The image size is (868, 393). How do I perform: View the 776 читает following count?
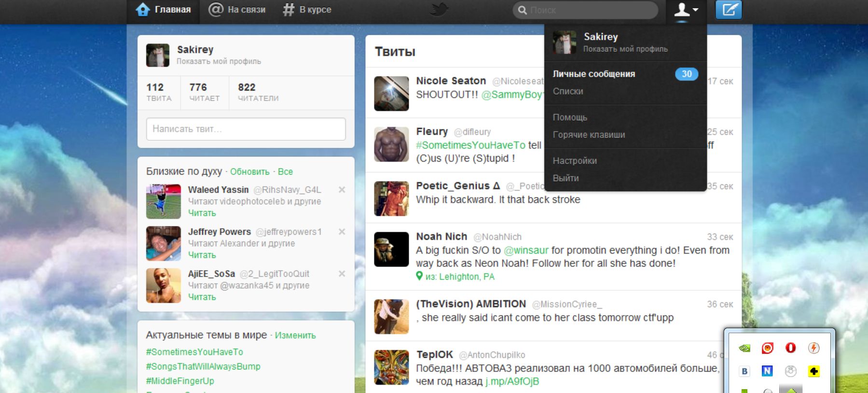204,92
